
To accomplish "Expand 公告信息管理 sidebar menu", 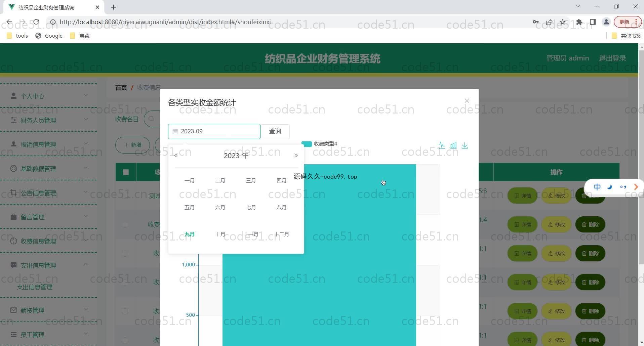I will (49, 193).
